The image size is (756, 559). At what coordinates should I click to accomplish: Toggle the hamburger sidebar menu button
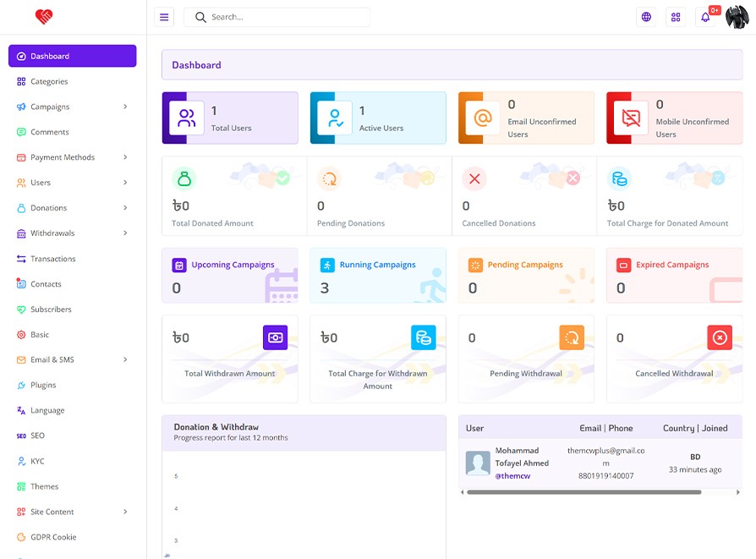(164, 17)
